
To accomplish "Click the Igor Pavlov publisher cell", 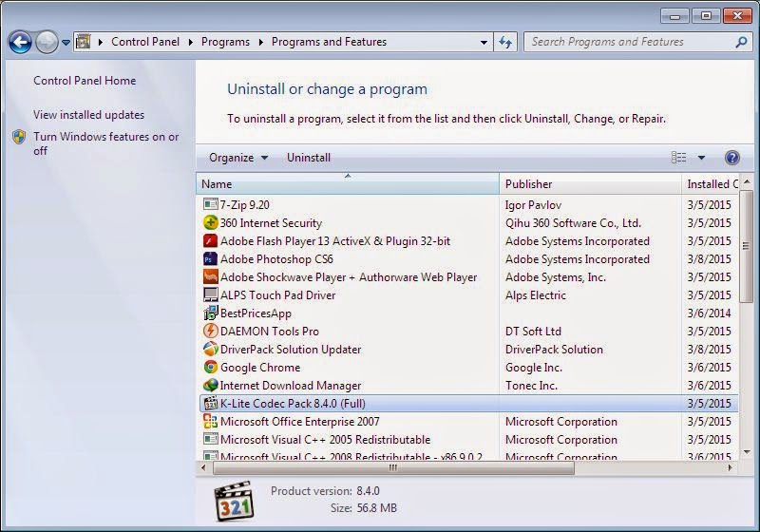I will pyautogui.click(x=533, y=205).
